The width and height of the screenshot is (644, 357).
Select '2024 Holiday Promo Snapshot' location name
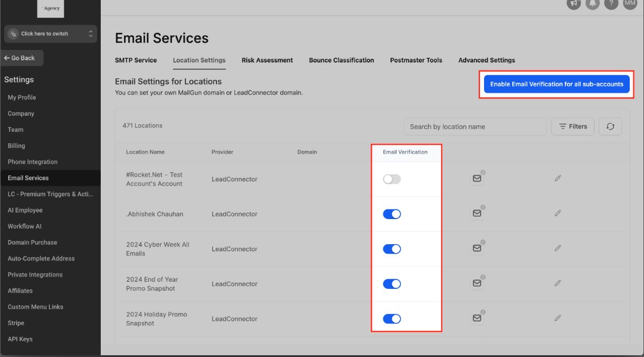156,319
